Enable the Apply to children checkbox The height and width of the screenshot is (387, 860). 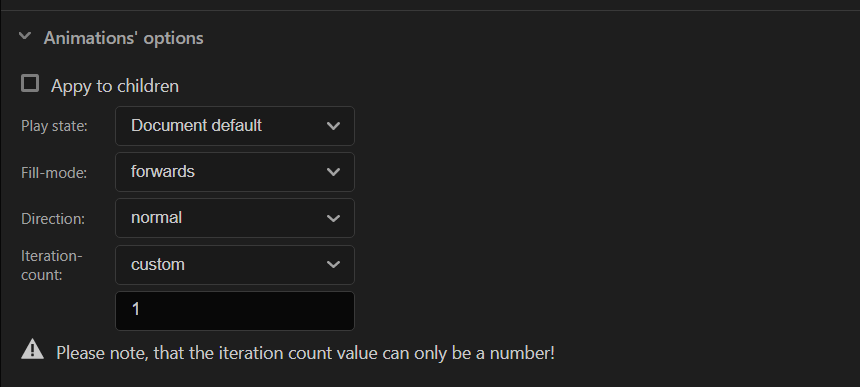[30, 84]
